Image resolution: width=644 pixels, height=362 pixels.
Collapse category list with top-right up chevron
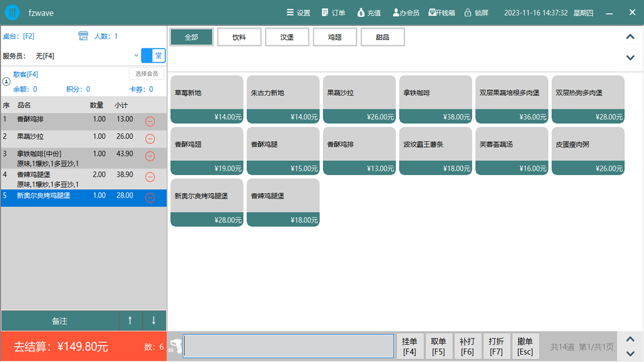click(x=630, y=37)
